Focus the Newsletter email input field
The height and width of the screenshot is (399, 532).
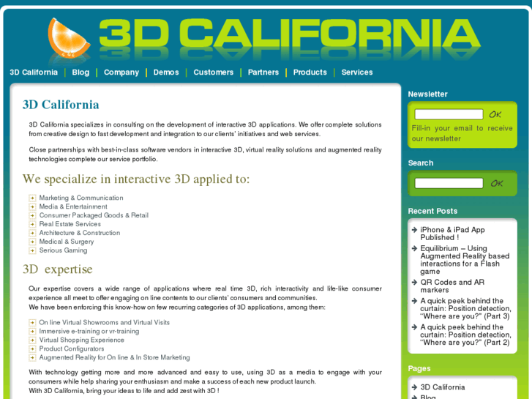click(449, 114)
